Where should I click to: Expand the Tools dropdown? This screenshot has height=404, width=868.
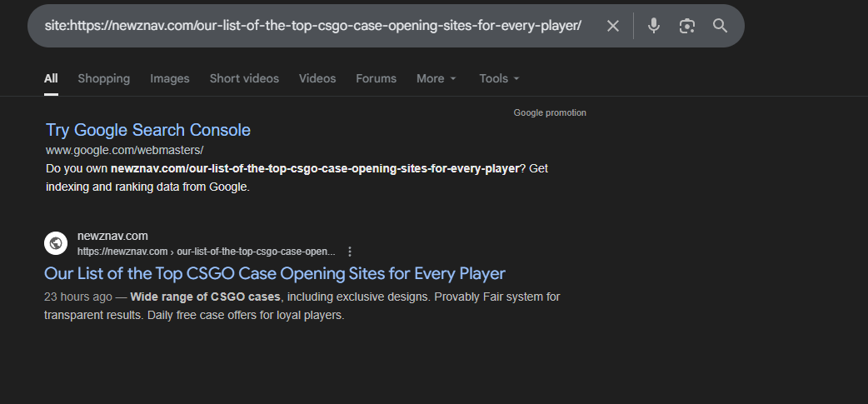click(499, 78)
